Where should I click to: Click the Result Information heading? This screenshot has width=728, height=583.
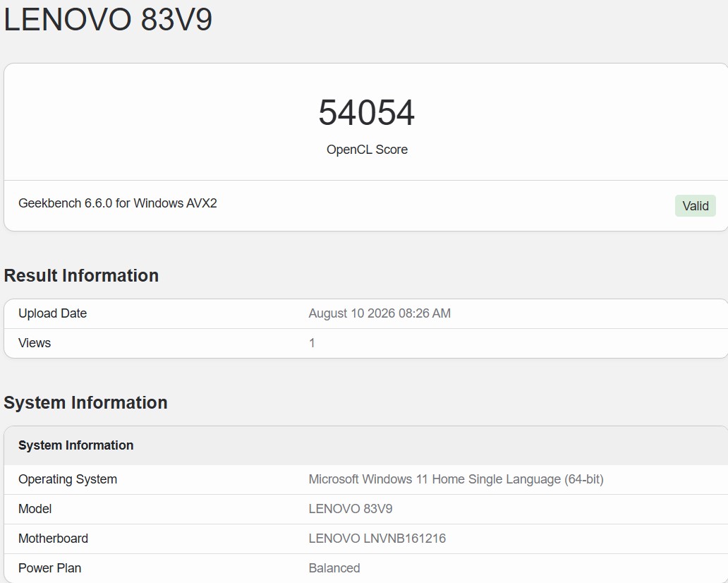pyautogui.click(x=81, y=275)
